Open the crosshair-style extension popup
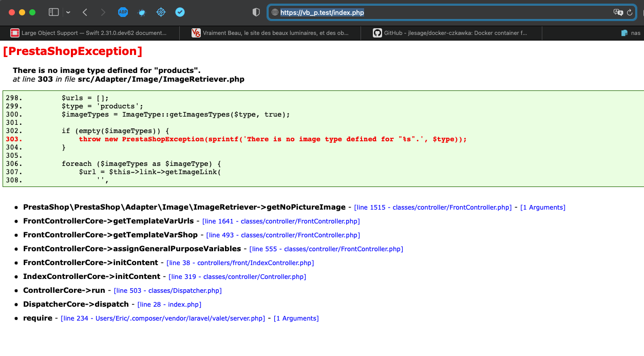 pyautogui.click(x=161, y=12)
